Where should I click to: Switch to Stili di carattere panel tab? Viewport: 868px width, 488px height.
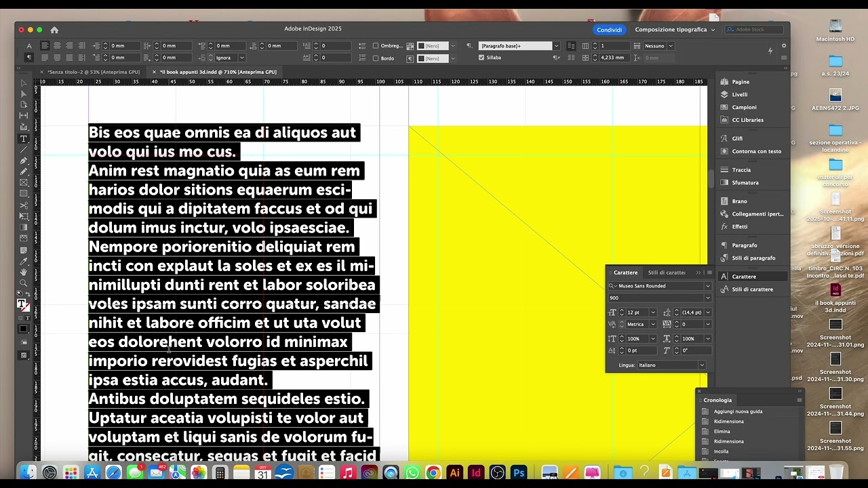point(667,272)
